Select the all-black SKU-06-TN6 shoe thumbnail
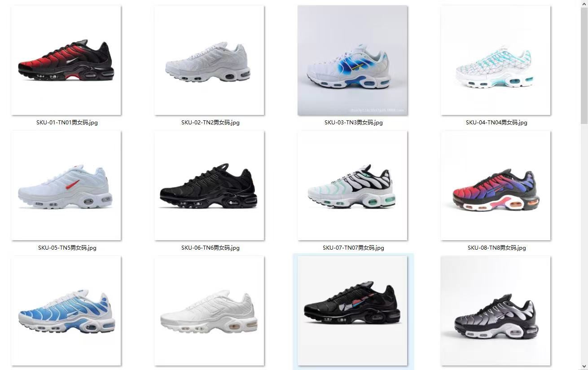This screenshot has width=588, height=370. point(209,185)
